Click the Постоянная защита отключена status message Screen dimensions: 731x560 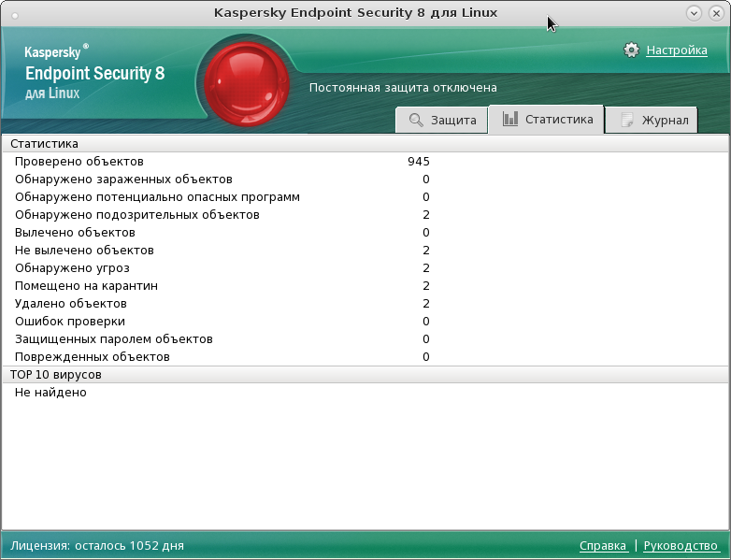click(403, 88)
